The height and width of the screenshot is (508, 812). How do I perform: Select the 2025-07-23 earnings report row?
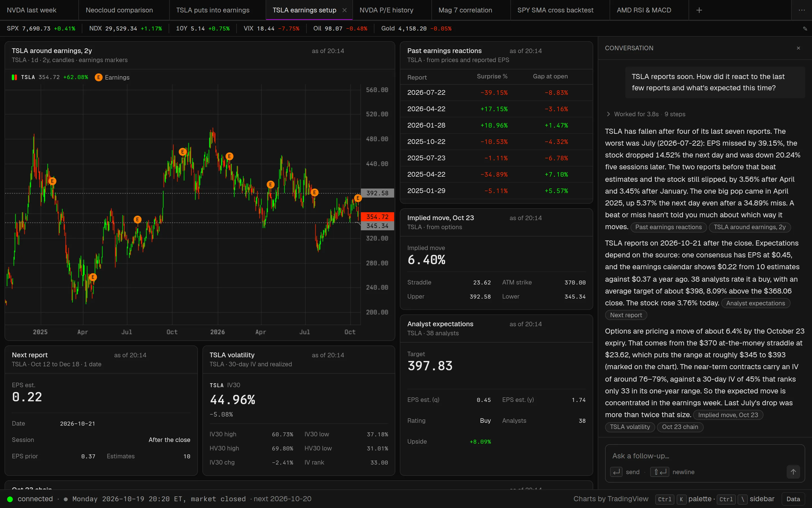click(496, 158)
